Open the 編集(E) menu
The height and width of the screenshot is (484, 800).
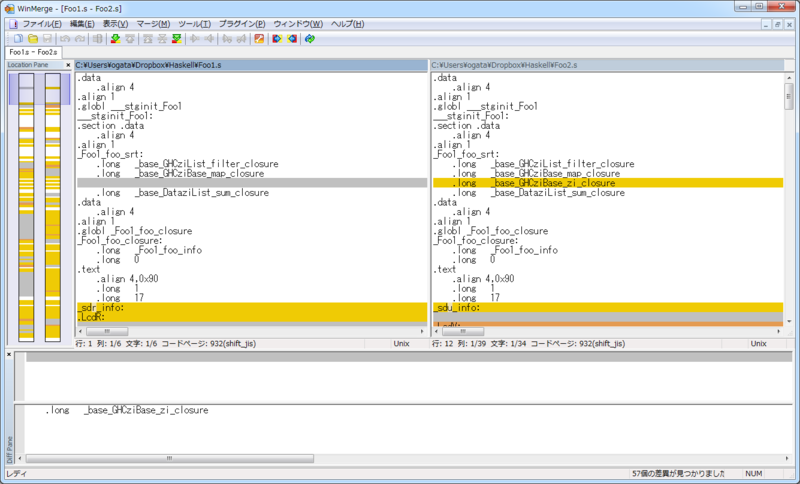pos(82,24)
